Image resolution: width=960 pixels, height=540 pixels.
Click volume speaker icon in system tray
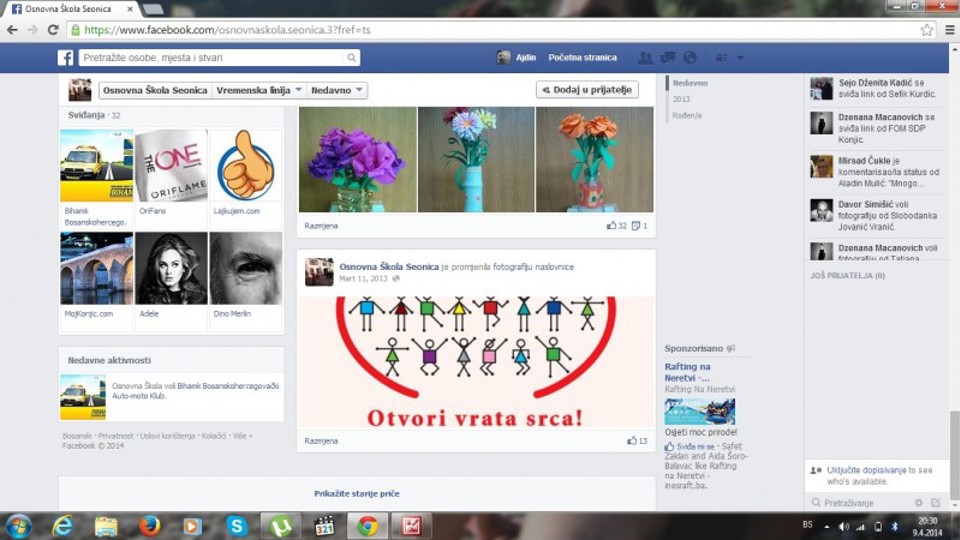(x=844, y=527)
